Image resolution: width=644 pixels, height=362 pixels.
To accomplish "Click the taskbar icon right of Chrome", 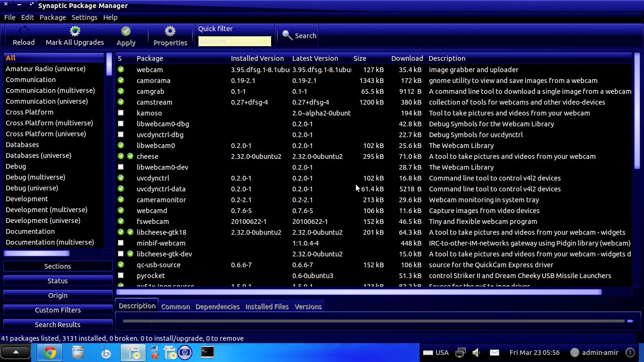I will click(78, 353).
